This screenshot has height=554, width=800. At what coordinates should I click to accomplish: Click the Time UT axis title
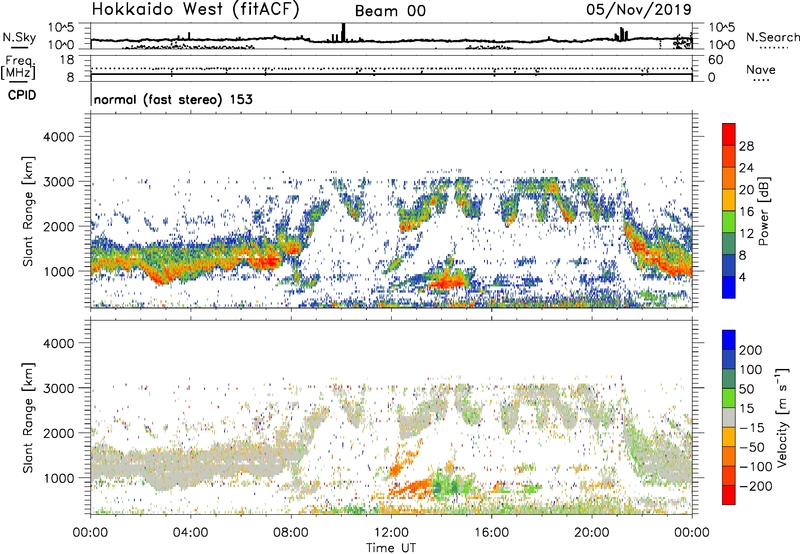(x=391, y=548)
